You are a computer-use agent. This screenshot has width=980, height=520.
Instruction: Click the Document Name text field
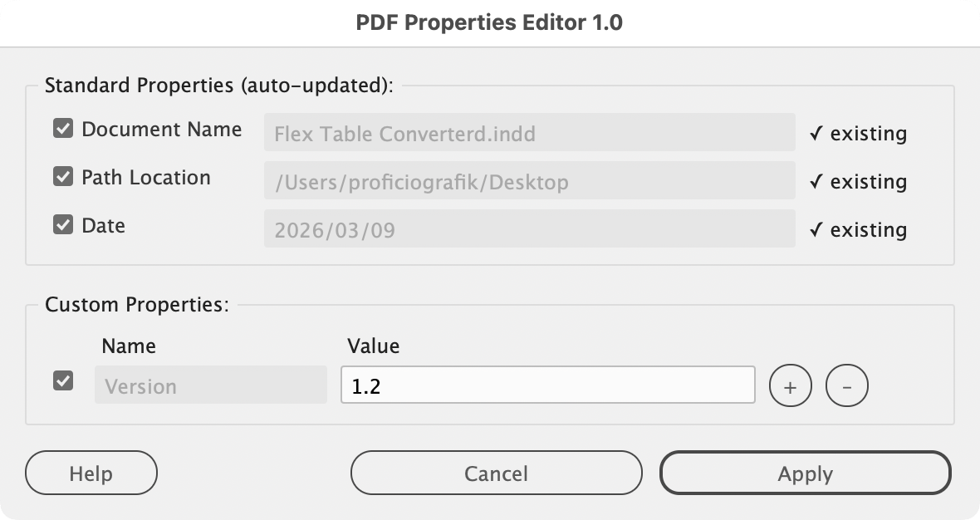(529, 133)
